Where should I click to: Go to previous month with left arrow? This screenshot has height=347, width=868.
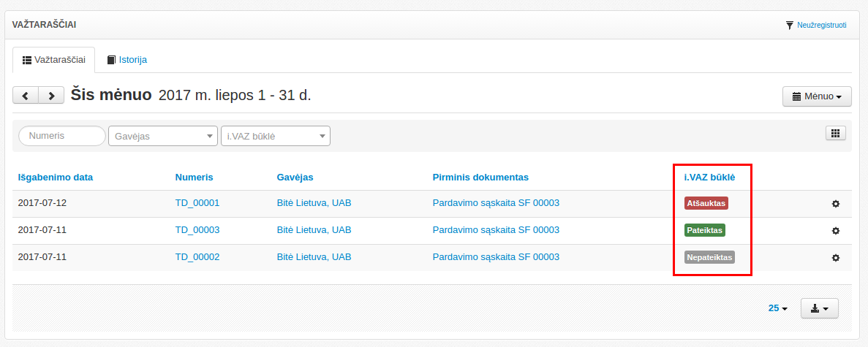[26, 96]
